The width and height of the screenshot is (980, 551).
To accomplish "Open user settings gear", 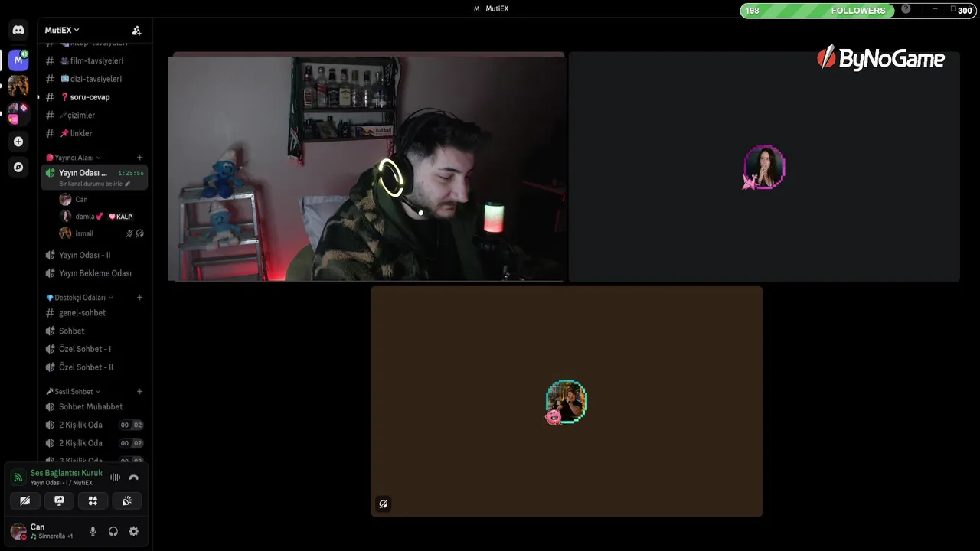I will (134, 531).
